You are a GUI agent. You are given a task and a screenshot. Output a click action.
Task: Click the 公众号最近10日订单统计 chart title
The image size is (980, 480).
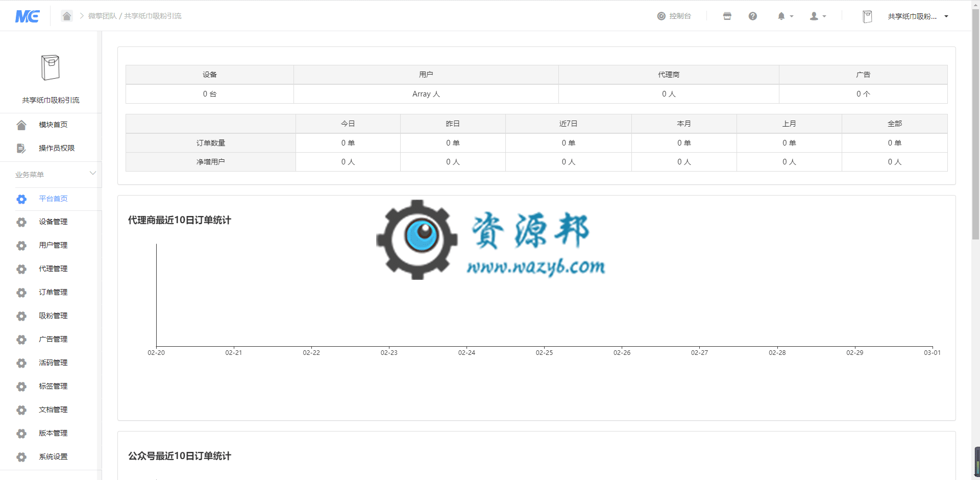pyautogui.click(x=180, y=456)
